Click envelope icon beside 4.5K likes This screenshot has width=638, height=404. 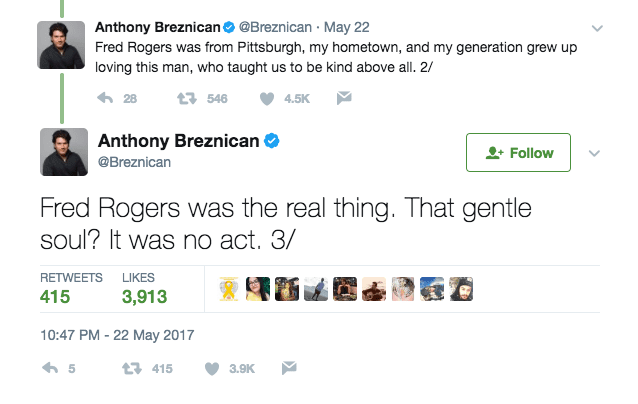[x=344, y=98]
